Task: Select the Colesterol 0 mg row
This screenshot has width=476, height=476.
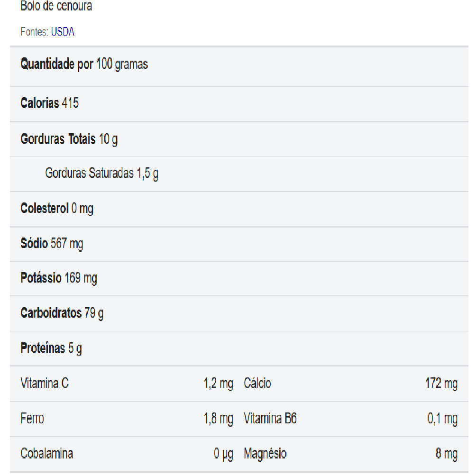Action: coord(57,209)
